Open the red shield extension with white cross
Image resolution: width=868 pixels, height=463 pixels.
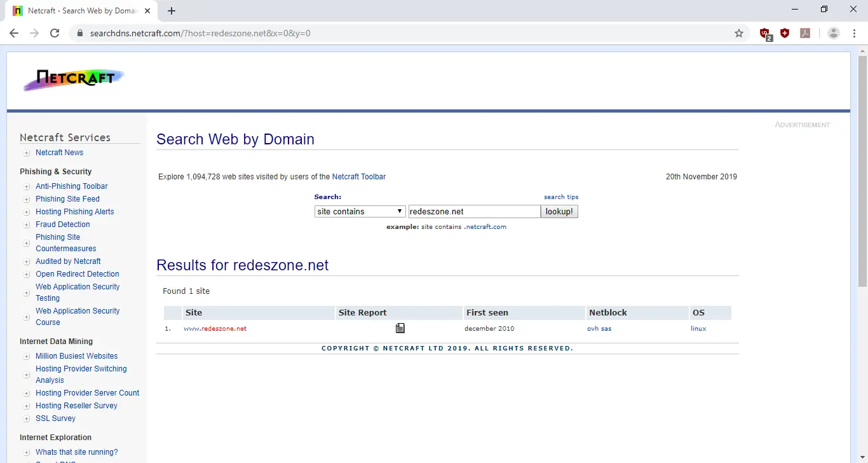(785, 33)
